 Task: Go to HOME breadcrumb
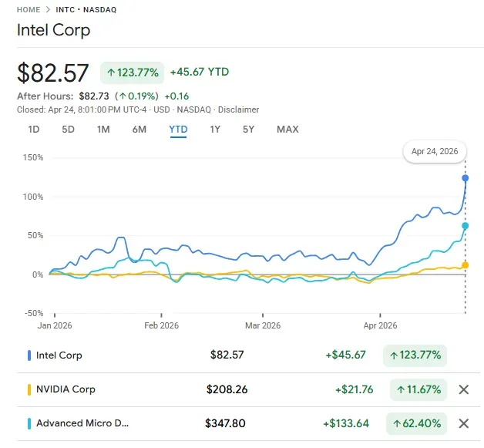tap(29, 10)
